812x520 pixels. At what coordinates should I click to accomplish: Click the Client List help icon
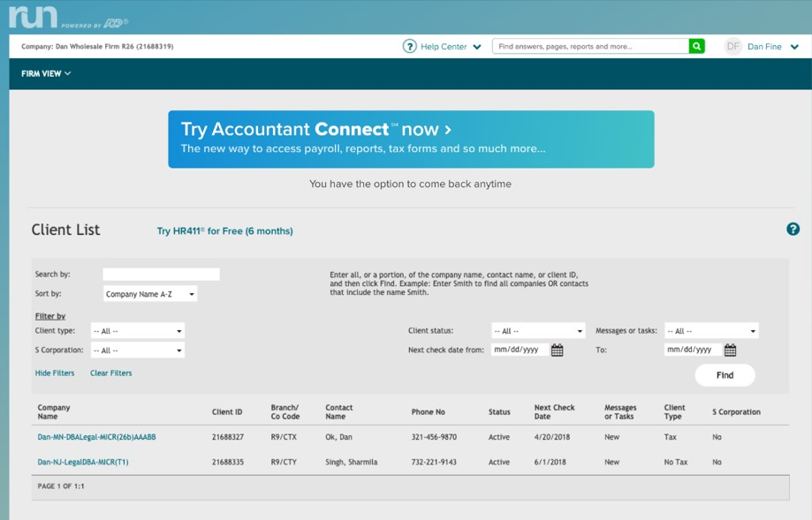click(793, 230)
